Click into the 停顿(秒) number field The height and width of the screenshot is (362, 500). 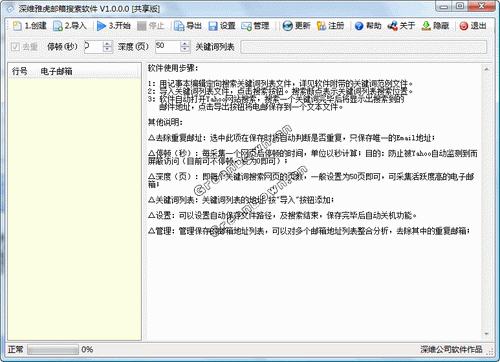pos(93,47)
